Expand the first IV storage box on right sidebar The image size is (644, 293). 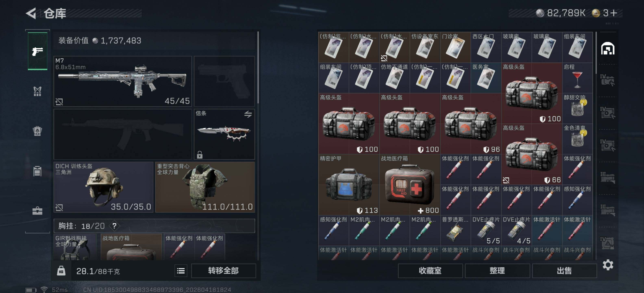click(x=608, y=80)
